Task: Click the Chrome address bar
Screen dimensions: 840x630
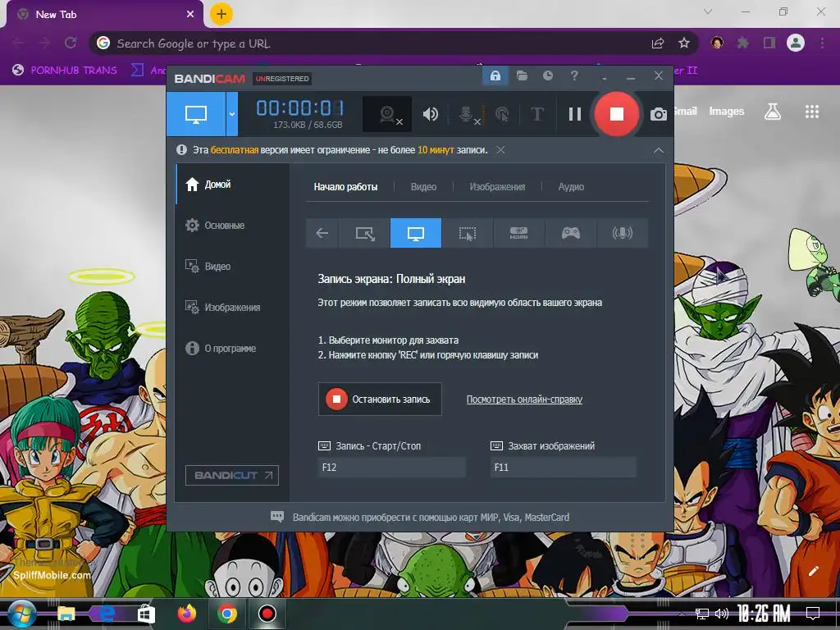Action: tap(375, 43)
